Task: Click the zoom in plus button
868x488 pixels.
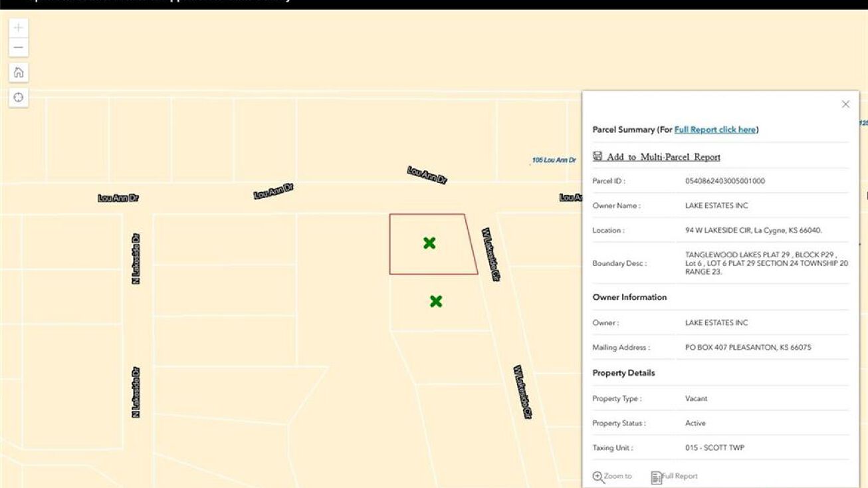Action: [19, 28]
